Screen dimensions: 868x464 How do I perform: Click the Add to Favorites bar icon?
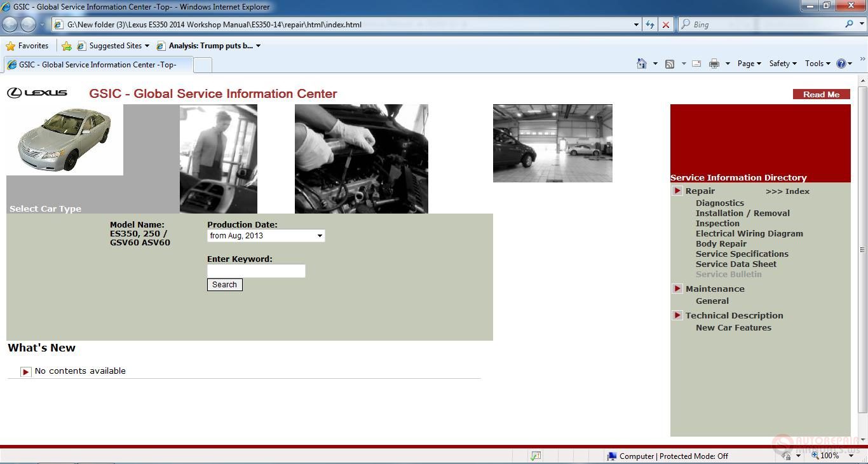[x=67, y=46]
